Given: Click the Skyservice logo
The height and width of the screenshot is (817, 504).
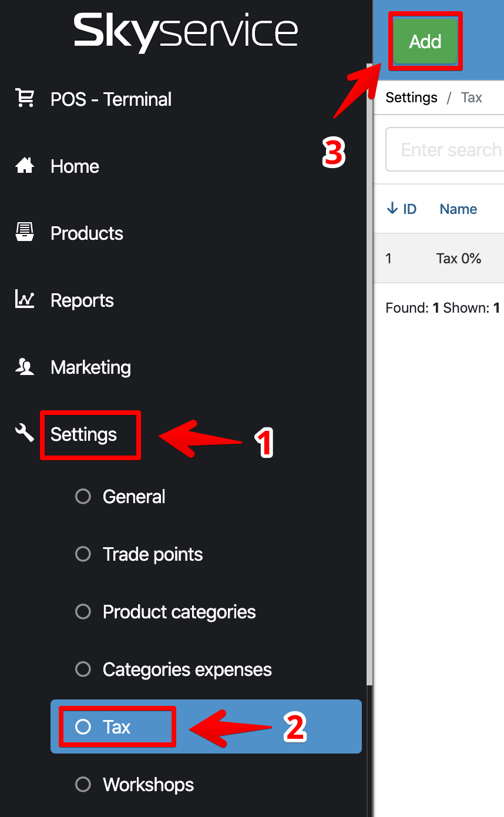Looking at the screenshot, I should (x=186, y=32).
